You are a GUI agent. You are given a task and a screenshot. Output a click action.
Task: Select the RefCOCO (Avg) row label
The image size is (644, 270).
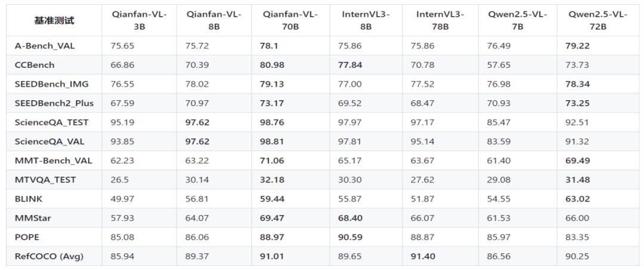(x=49, y=256)
